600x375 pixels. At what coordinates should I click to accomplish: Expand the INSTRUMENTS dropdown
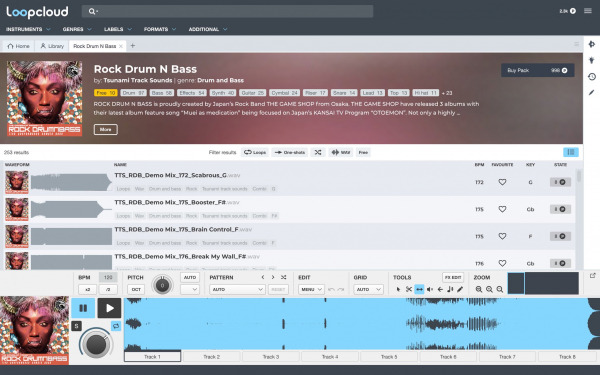point(28,29)
